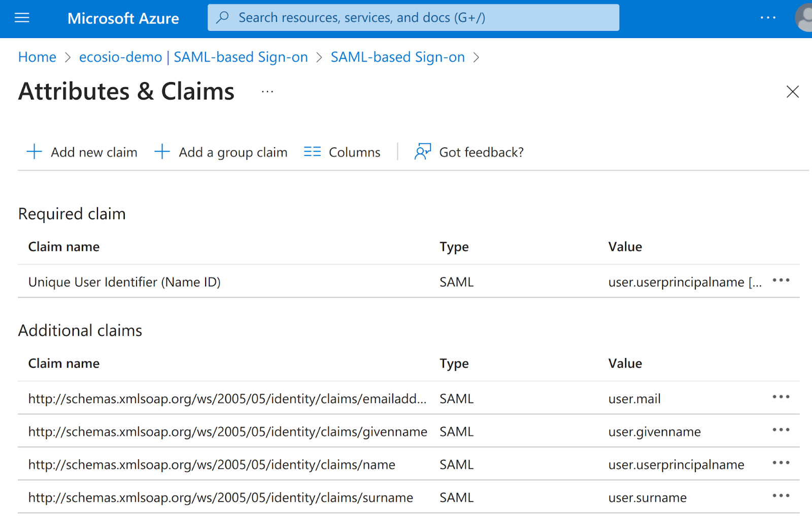
Task: Click the user.givenname value
Action: click(x=655, y=432)
